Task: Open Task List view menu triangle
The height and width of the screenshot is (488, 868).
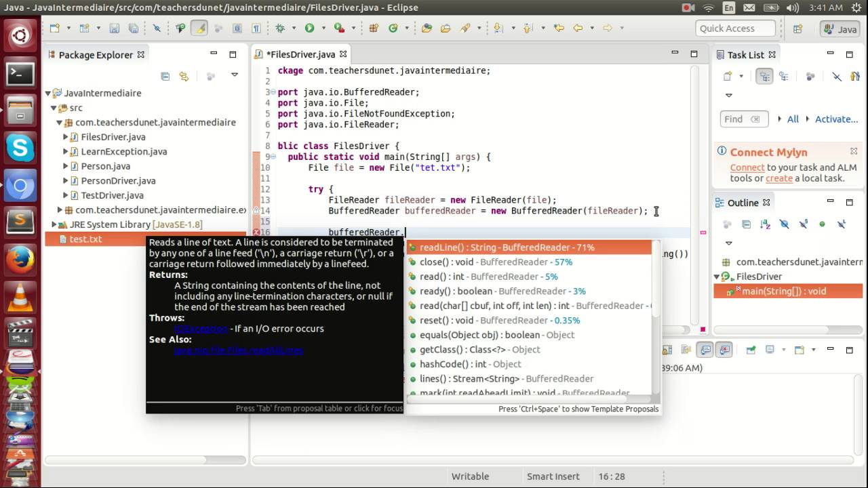Action: [x=729, y=96]
